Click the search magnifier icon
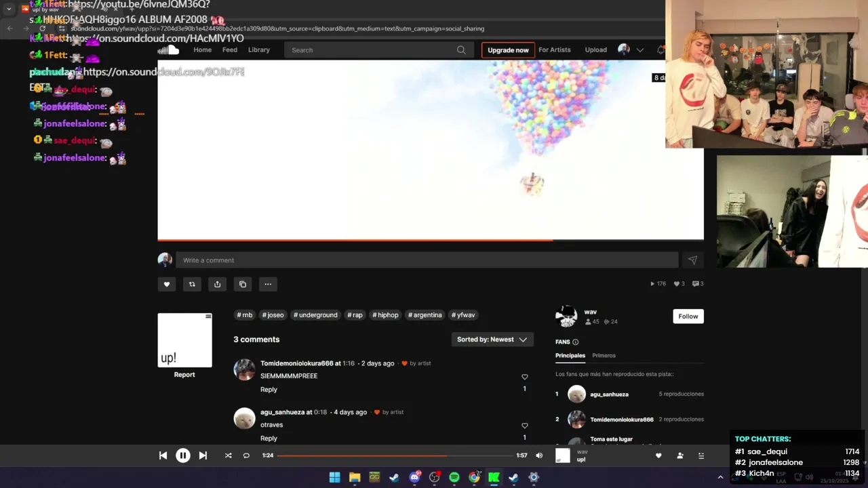868x488 pixels. pyautogui.click(x=461, y=50)
